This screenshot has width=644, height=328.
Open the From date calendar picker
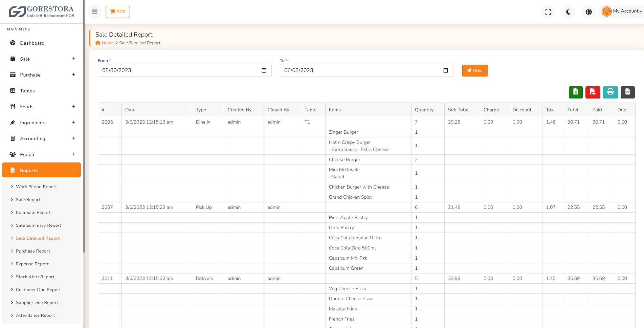tap(264, 70)
